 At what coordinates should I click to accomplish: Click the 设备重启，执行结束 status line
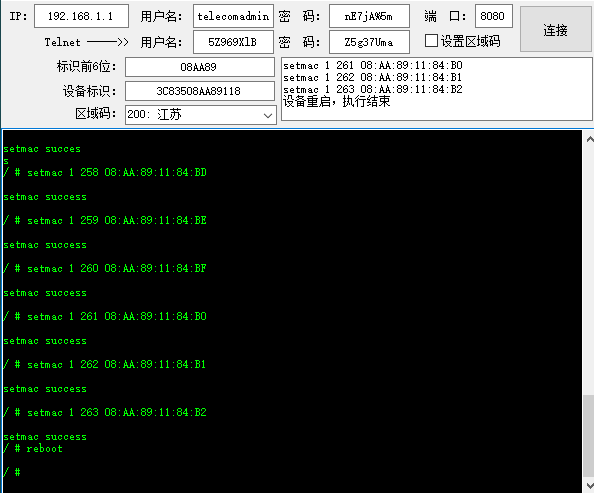tap(336, 101)
